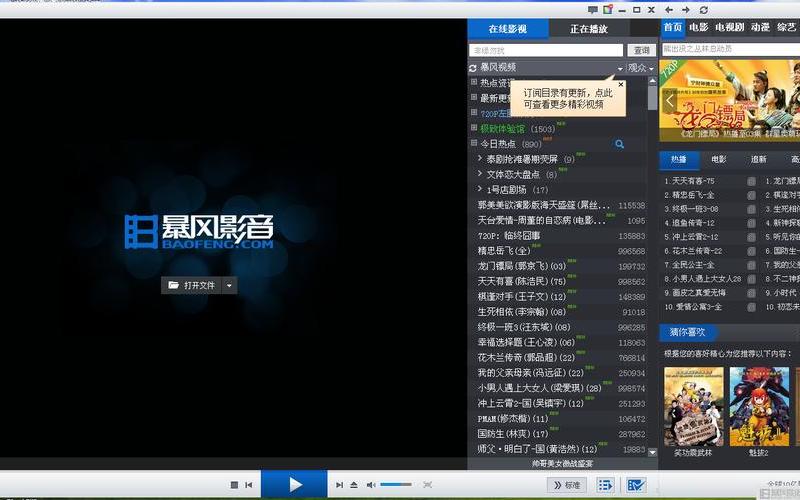The width and height of the screenshot is (800, 500).
Task: Switch to the 正在播放 tab
Action: [x=589, y=29]
